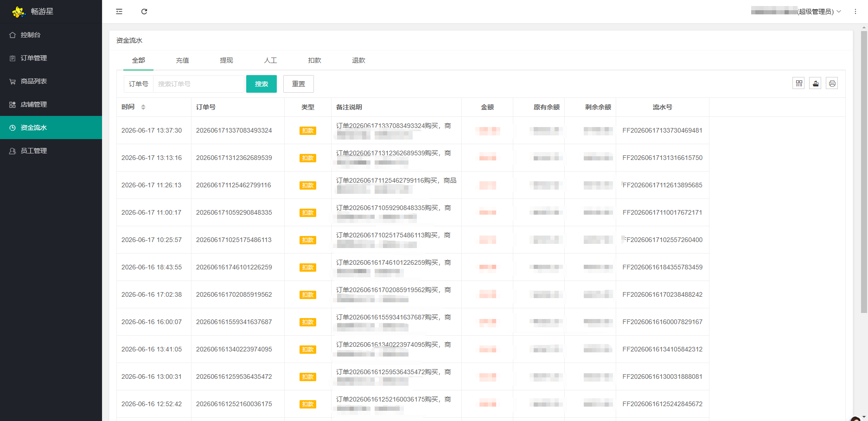Click the print table icon
868x421 pixels.
point(832,83)
